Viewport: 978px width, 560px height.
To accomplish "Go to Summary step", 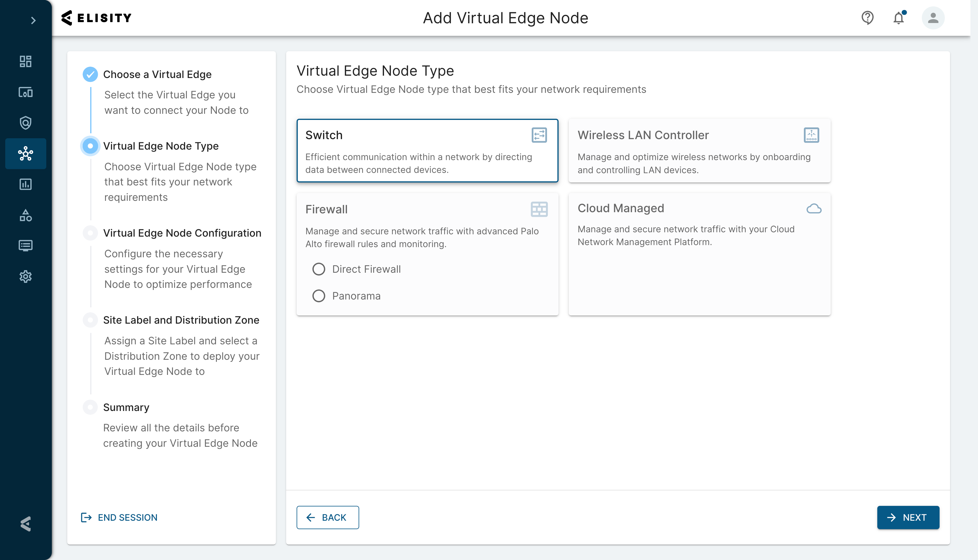I will 126,407.
